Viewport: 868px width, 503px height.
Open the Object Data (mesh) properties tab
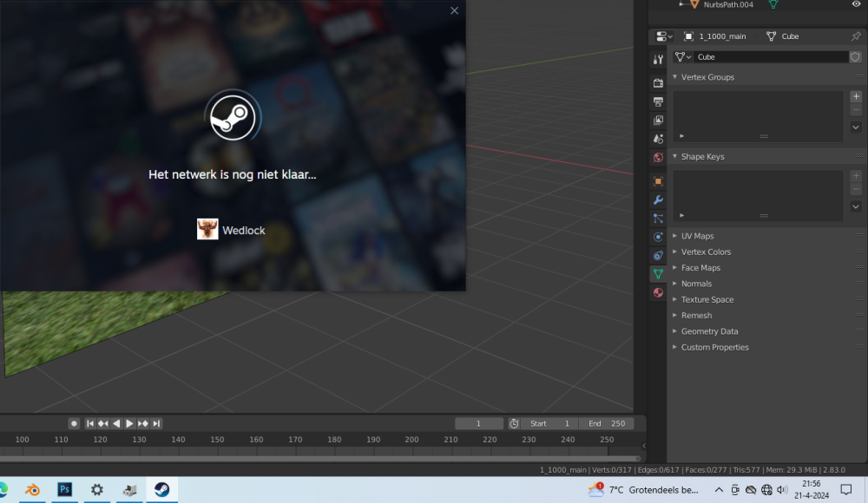click(x=658, y=274)
